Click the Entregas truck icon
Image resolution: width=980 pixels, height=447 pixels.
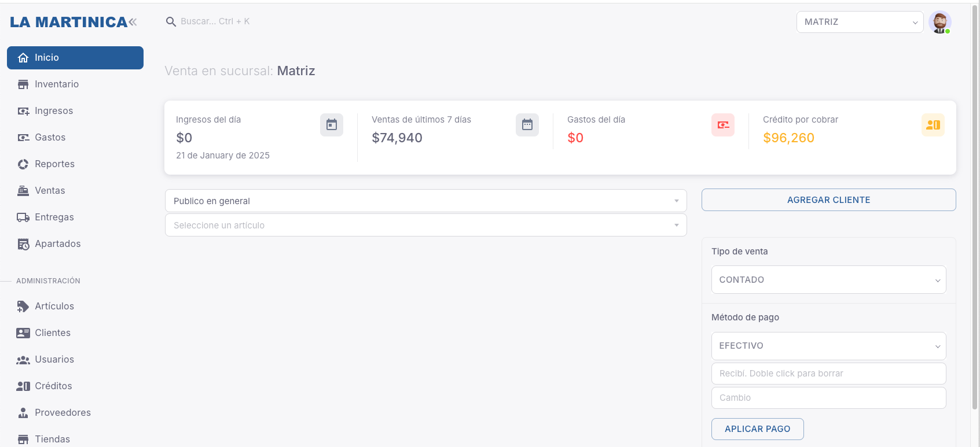click(x=23, y=217)
